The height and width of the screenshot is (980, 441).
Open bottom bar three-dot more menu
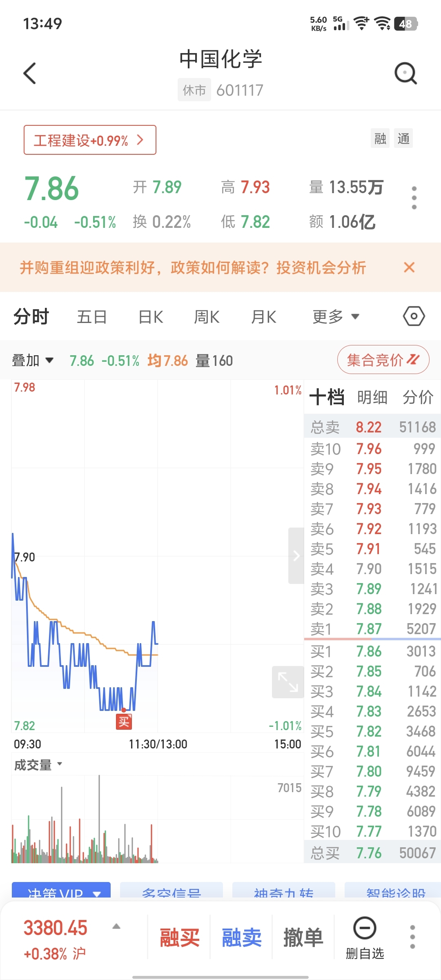click(x=412, y=937)
